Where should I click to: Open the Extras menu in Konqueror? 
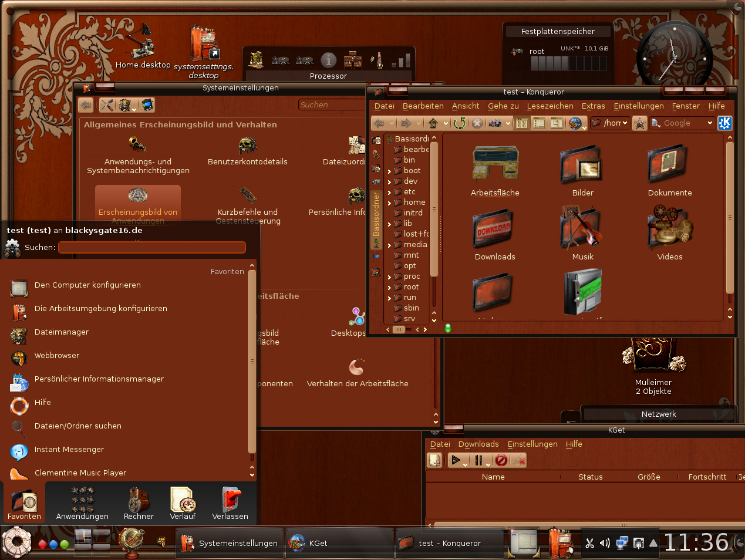click(x=593, y=106)
